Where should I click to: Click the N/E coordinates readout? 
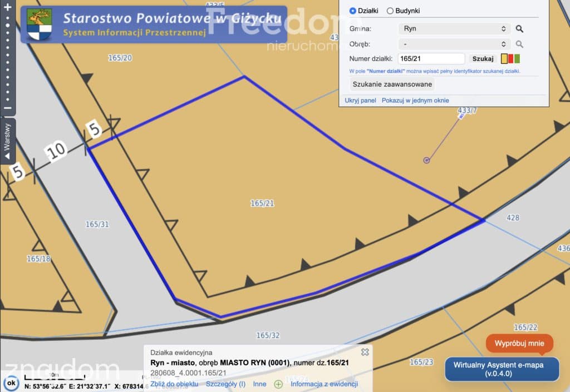(67, 386)
